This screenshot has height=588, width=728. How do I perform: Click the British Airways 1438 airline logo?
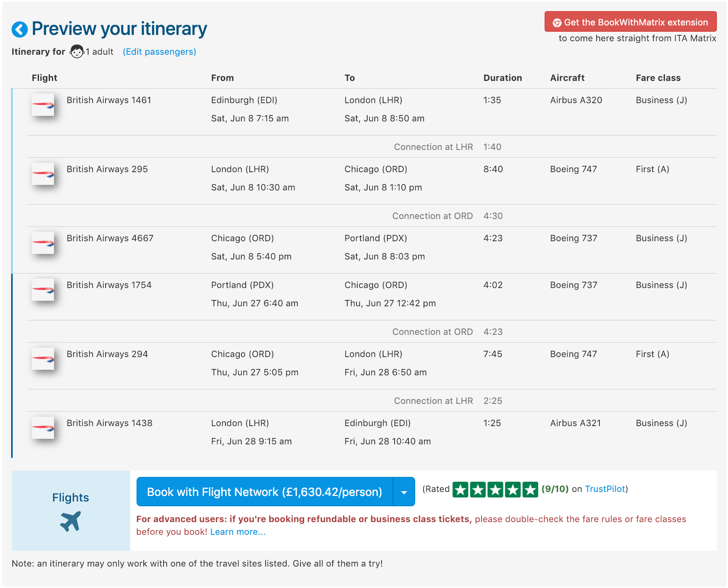pyautogui.click(x=43, y=428)
